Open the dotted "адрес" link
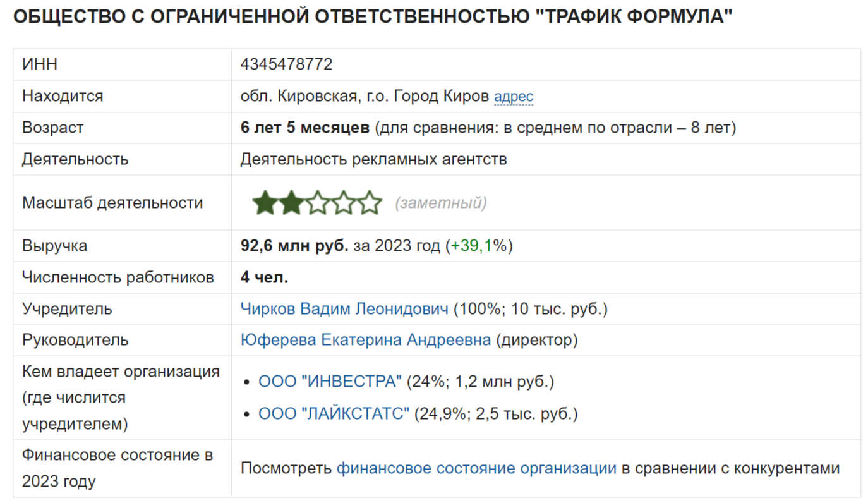 (514, 97)
